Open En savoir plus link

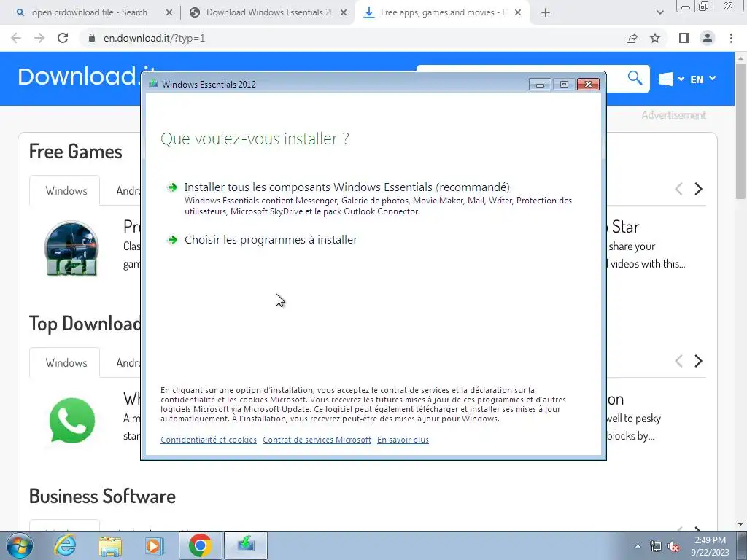(x=403, y=440)
